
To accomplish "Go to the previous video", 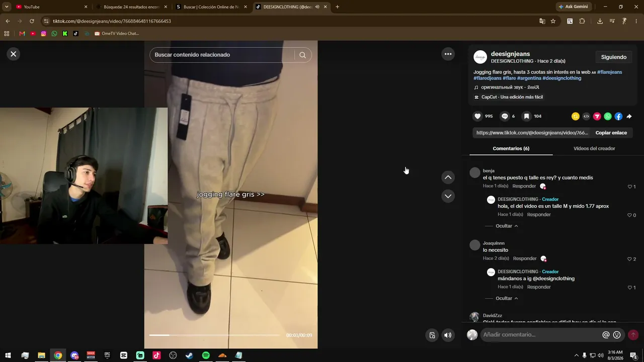I will pyautogui.click(x=448, y=177).
